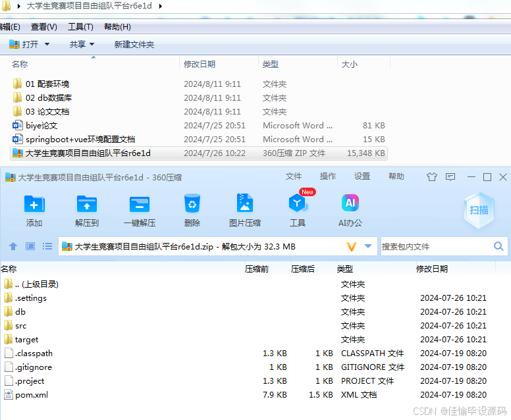Open the skin (shirt) icon in title bar
Screen dimensions: 511x420
pos(432,177)
